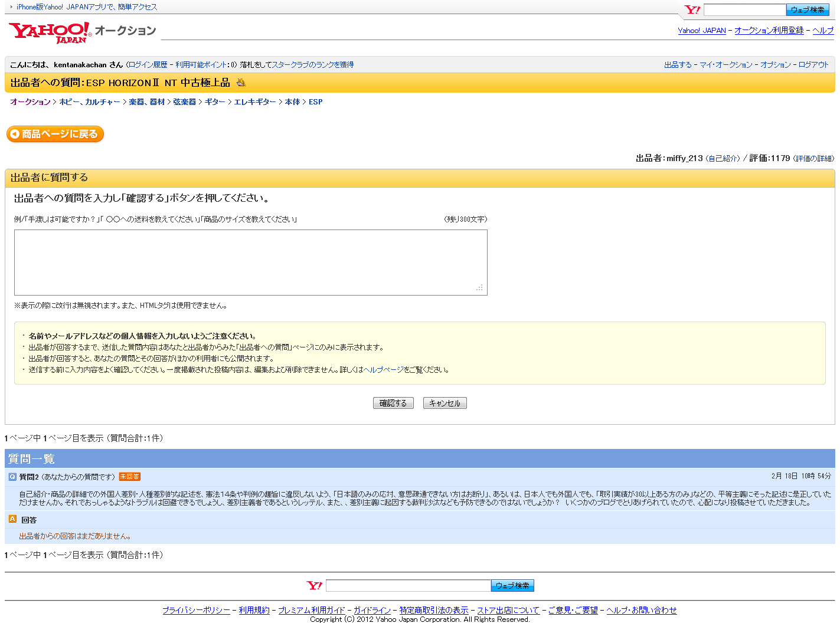Open the プライバシーポリシー footer link
Image resolution: width=840 pixels, height=623 pixels.
[x=196, y=610]
